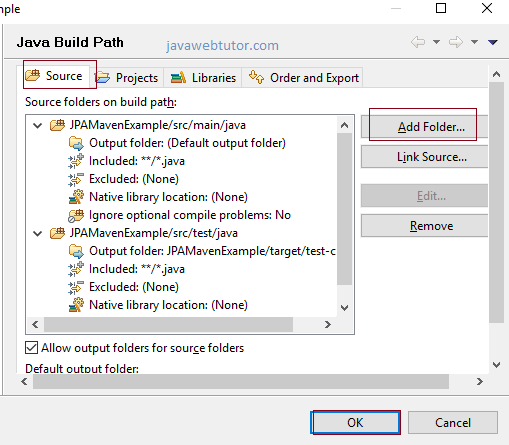Image resolution: width=509 pixels, height=445 pixels.
Task: Click source list scroll down arrow
Action: pyautogui.click(x=345, y=308)
